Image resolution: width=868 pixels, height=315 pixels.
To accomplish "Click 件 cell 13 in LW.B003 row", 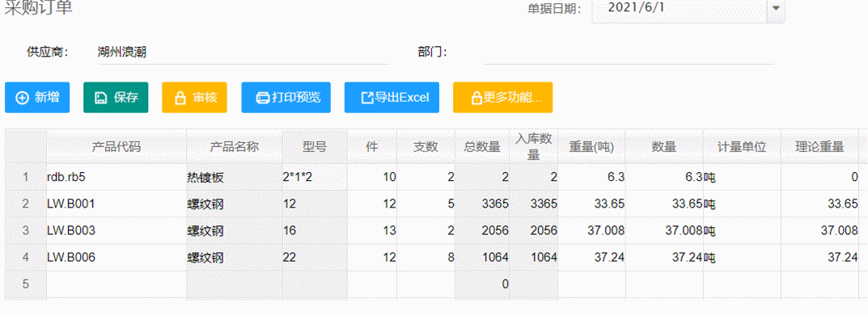I will coord(372,230).
